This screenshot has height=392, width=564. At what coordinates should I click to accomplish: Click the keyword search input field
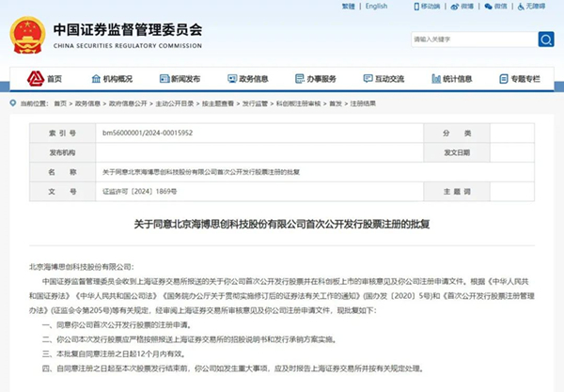(470, 39)
